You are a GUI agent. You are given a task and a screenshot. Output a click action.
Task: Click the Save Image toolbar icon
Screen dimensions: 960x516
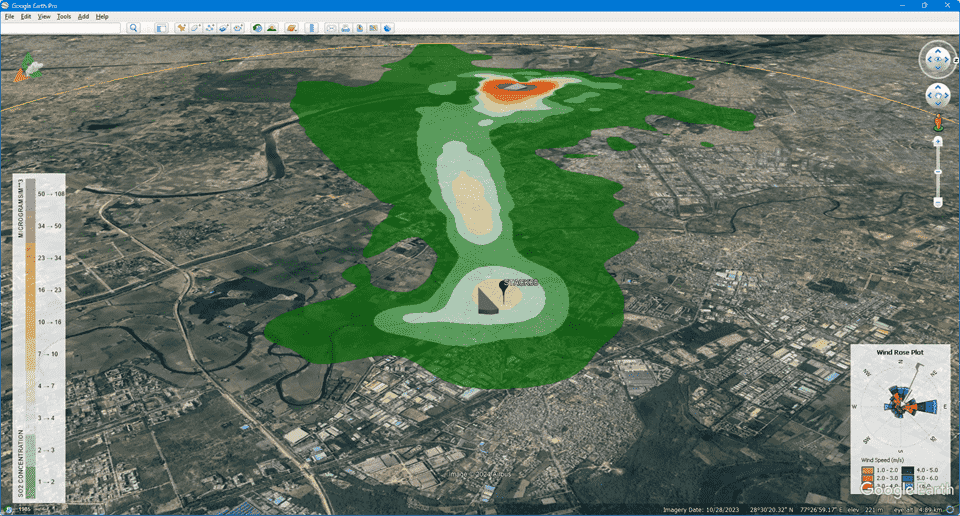(359, 28)
